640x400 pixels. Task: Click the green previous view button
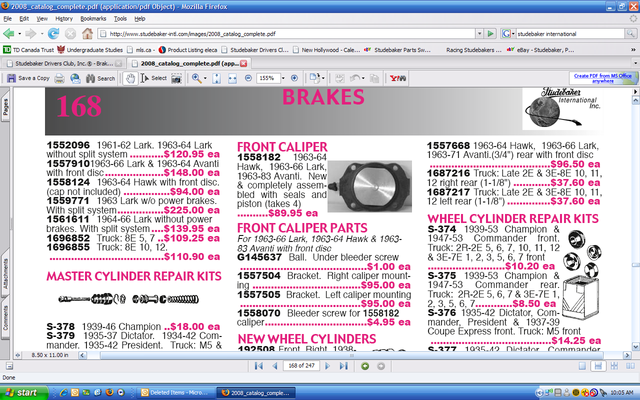(x=365, y=366)
